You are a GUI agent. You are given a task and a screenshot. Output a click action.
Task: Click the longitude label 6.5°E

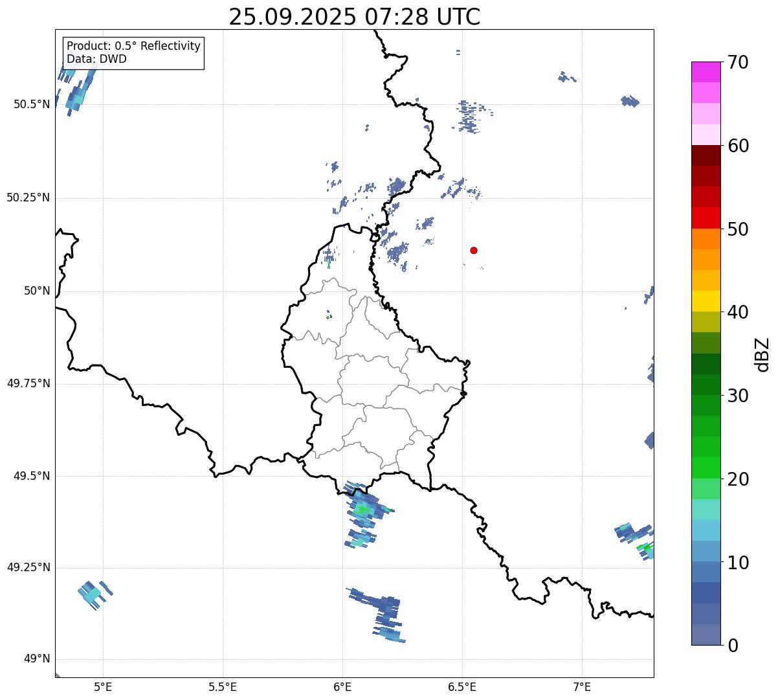coord(462,687)
